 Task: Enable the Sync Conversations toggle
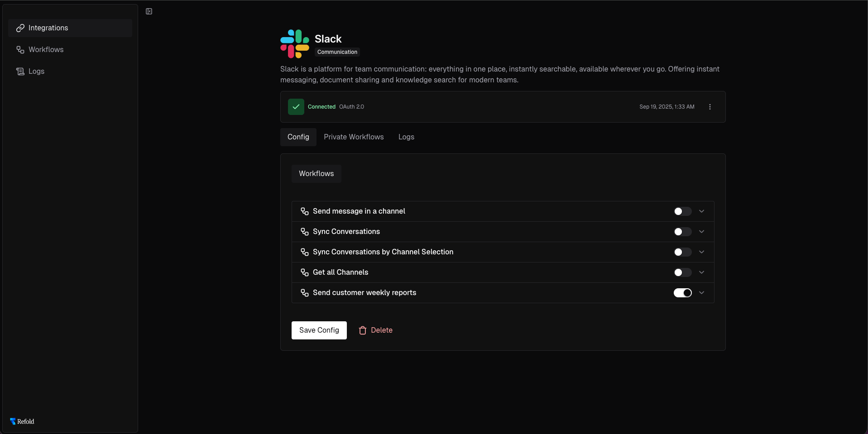pyautogui.click(x=682, y=232)
